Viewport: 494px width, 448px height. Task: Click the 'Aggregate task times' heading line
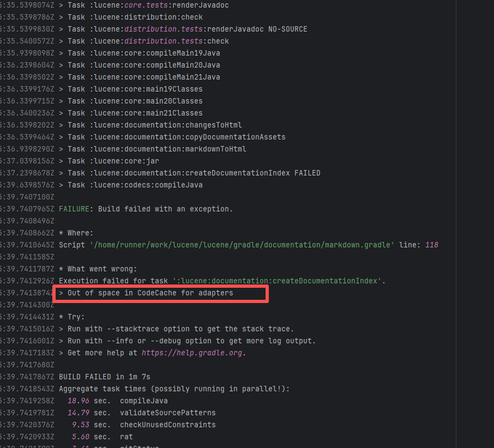pos(174,389)
